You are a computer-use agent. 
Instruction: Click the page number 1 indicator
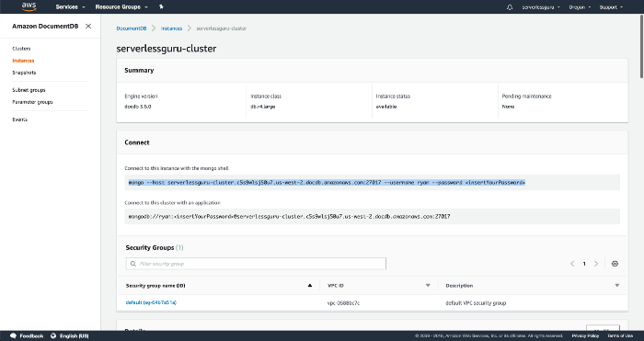coord(584,264)
